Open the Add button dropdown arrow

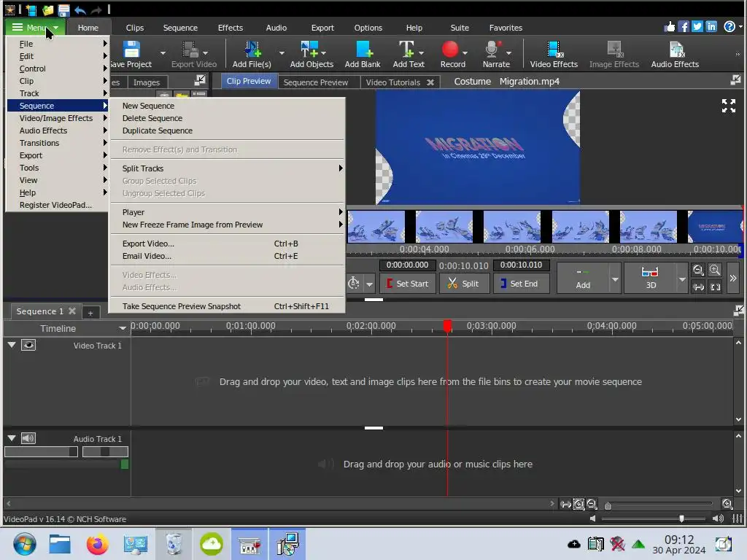[615, 279]
